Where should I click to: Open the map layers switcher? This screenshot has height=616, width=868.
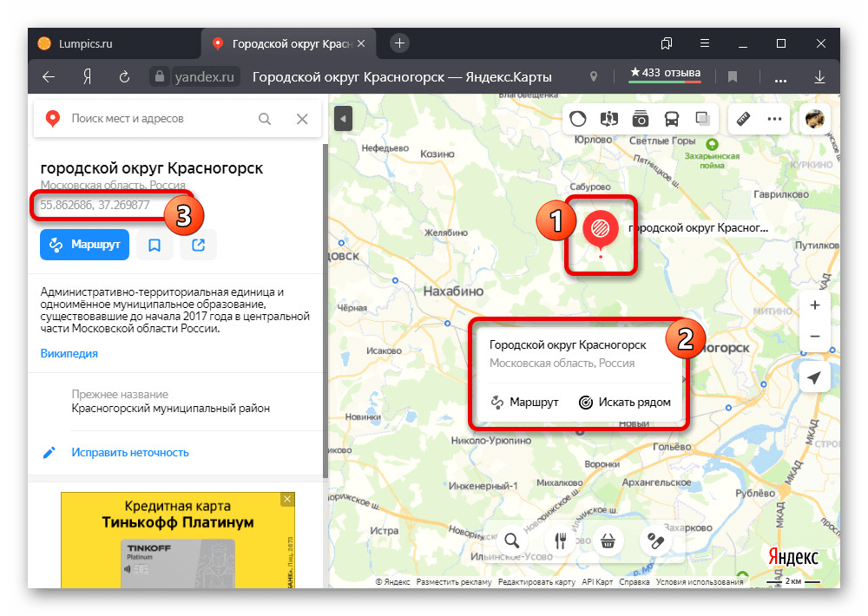703,119
